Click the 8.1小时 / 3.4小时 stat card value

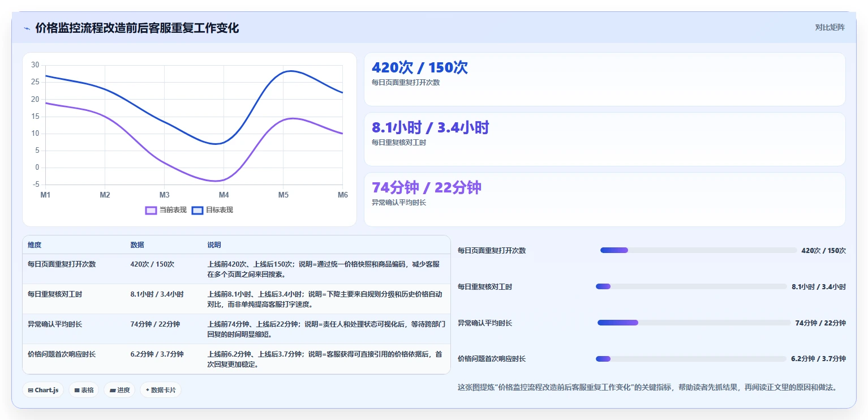pyautogui.click(x=430, y=127)
